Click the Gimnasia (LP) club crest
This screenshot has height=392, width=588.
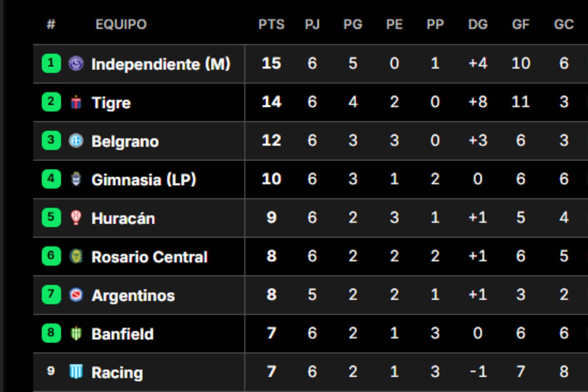76,179
